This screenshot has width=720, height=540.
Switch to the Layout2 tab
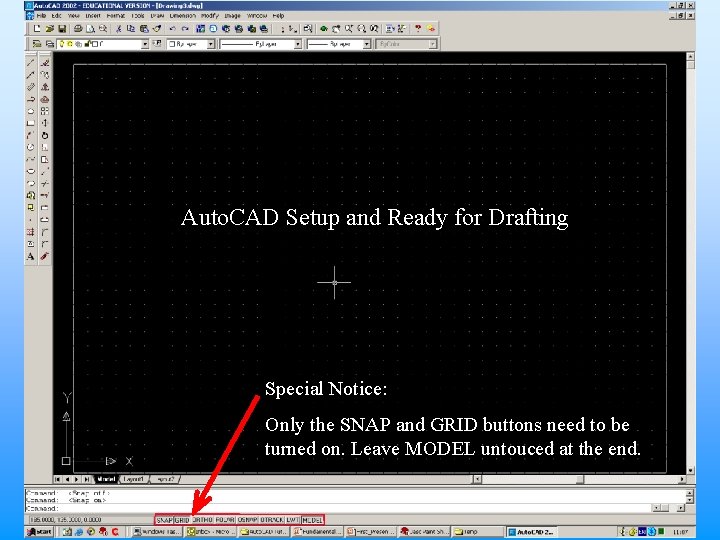(x=165, y=479)
